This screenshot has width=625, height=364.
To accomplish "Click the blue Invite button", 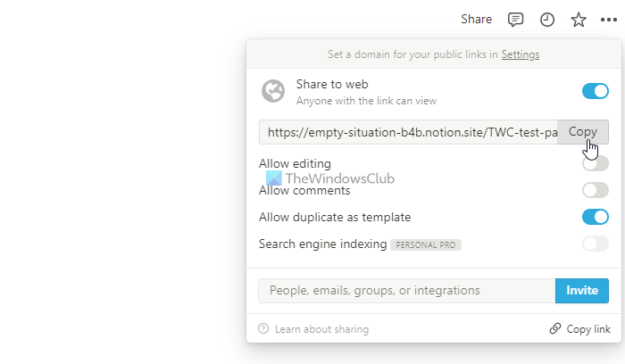I will [582, 290].
